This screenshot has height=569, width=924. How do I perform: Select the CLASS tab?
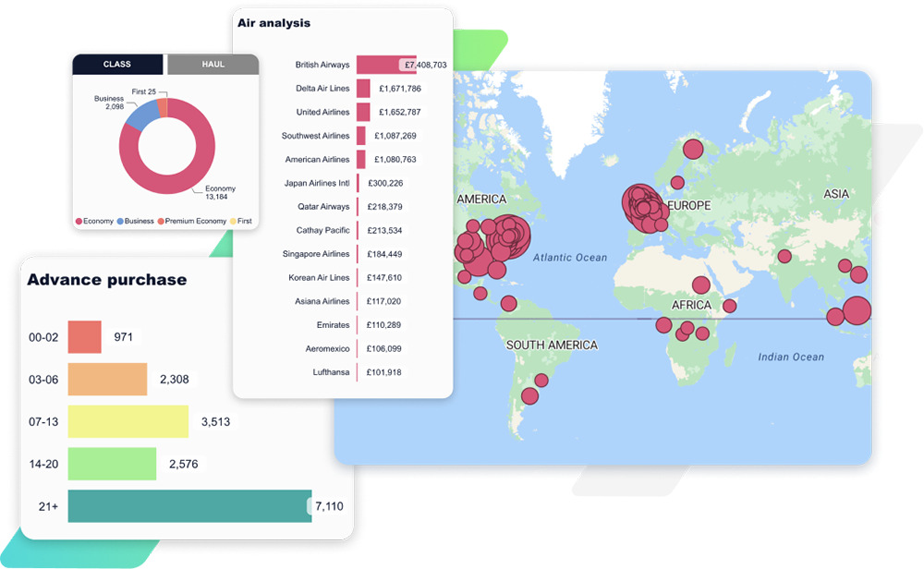pyautogui.click(x=118, y=65)
